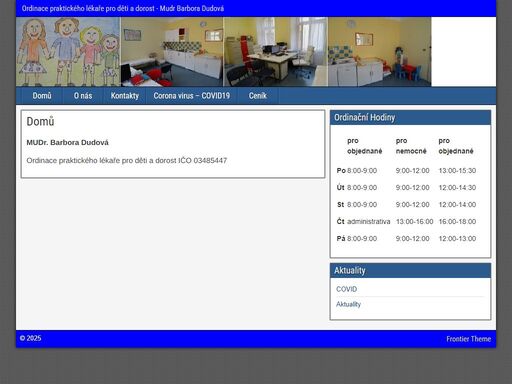Open the COVID link under Aktuality
The image size is (512, 384).
click(x=346, y=289)
